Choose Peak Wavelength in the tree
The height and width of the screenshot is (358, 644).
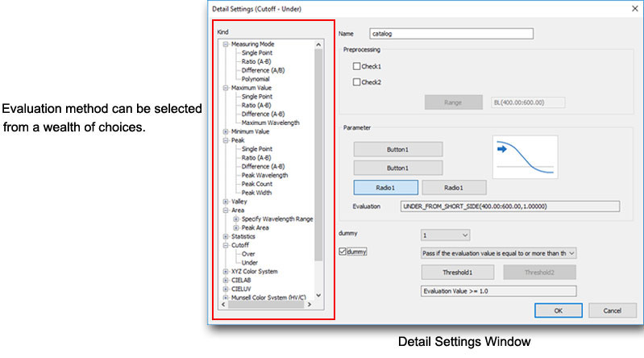pos(264,175)
